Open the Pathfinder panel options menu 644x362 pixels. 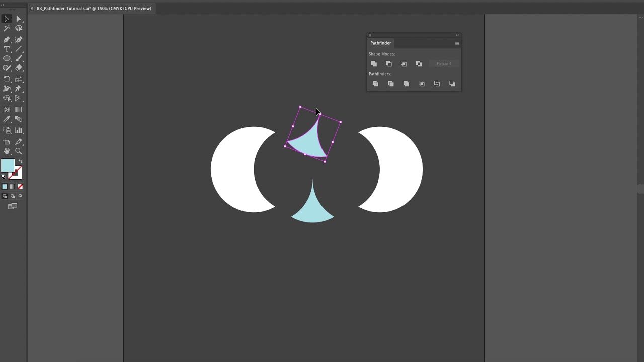point(457,43)
